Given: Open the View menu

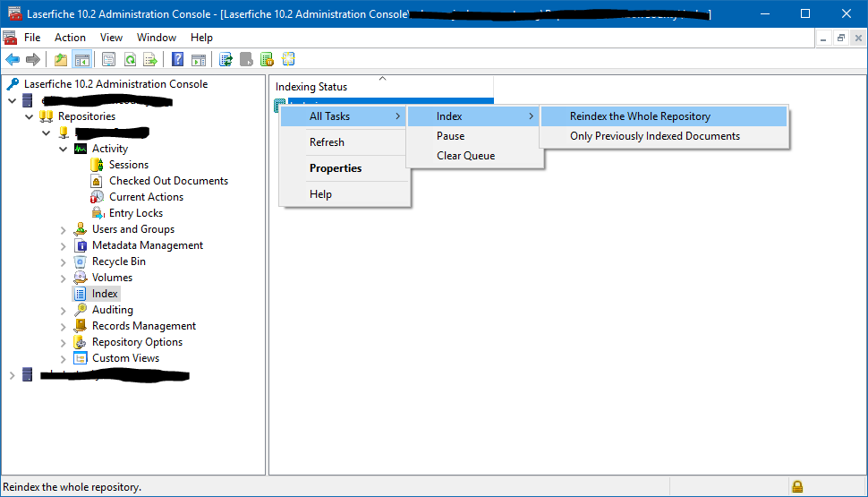Looking at the screenshot, I should (x=111, y=37).
